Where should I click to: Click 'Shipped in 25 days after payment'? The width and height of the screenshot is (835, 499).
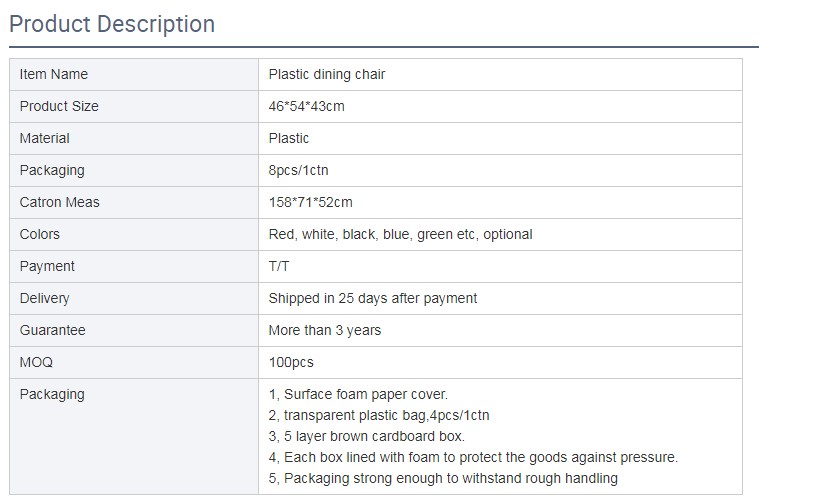[373, 298]
